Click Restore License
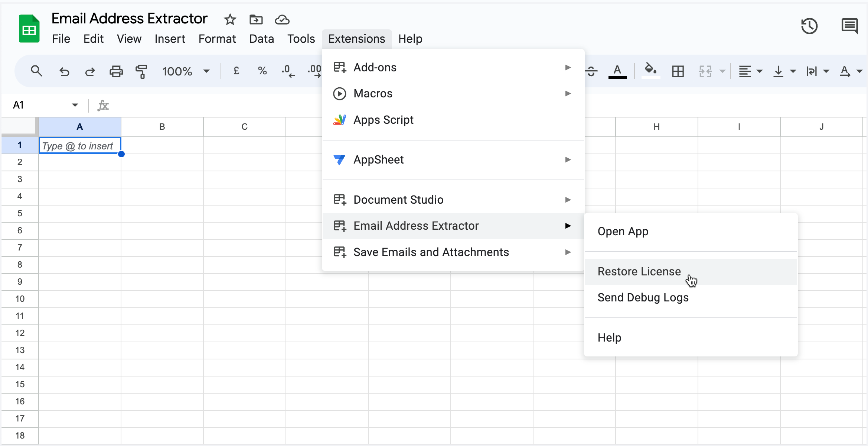 [x=639, y=271]
